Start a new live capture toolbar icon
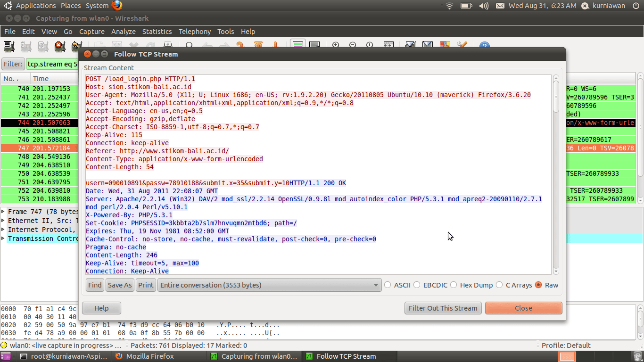 click(x=43, y=46)
